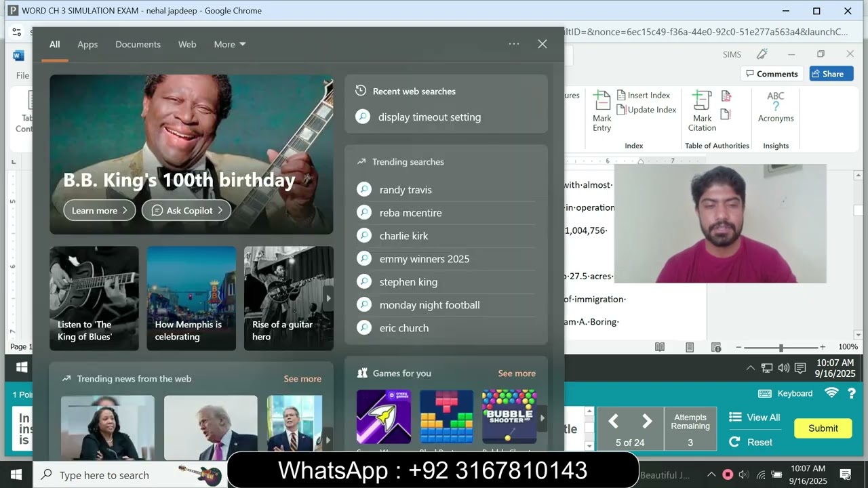The height and width of the screenshot is (488, 868).
Task: See more trending news link
Action: coord(302,379)
